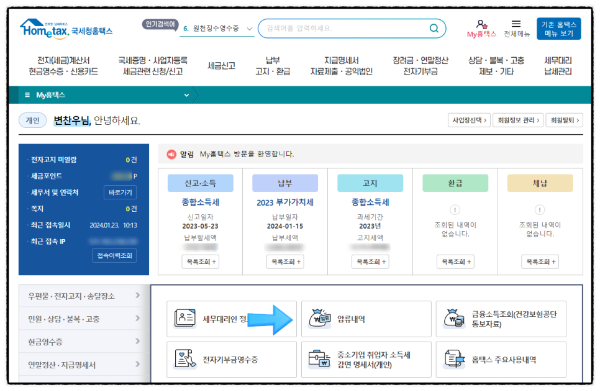Click the search magnifier icon
The width and height of the screenshot is (600, 391).
tap(434, 28)
